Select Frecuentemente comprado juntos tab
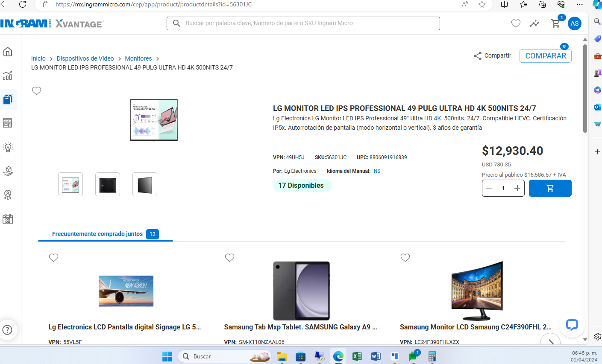 pos(105,234)
